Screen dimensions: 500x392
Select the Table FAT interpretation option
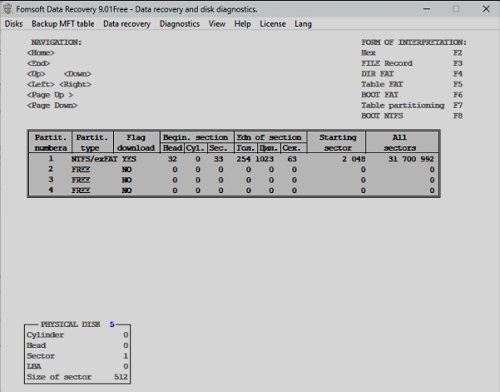[382, 84]
